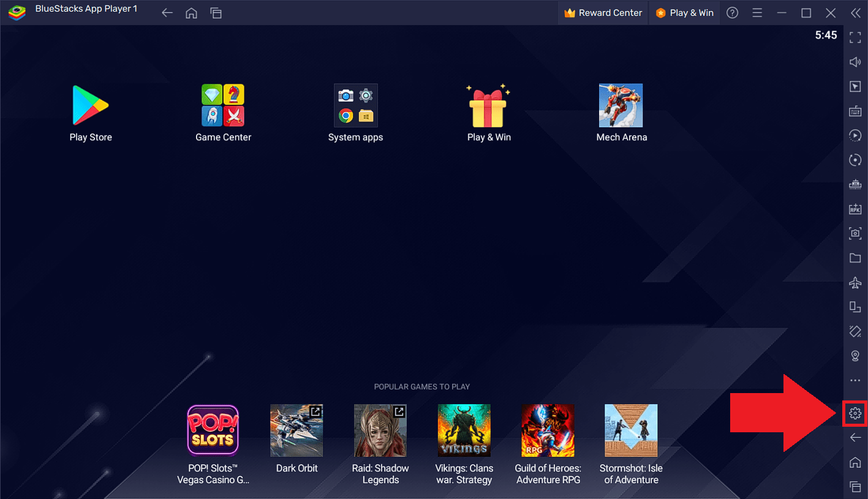
Task: Open the GPS location spoofing tool
Action: coord(855,356)
